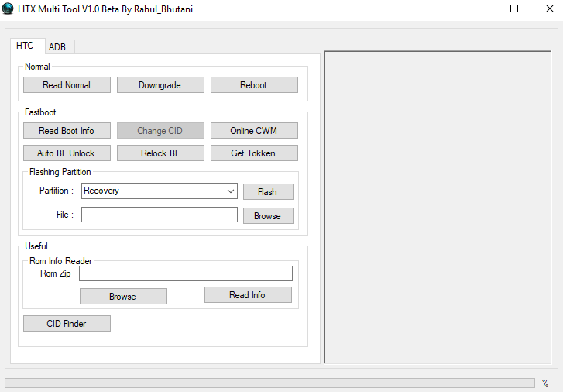
Task: Click the Get Tokken button
Action: click(x=254, y=153)
